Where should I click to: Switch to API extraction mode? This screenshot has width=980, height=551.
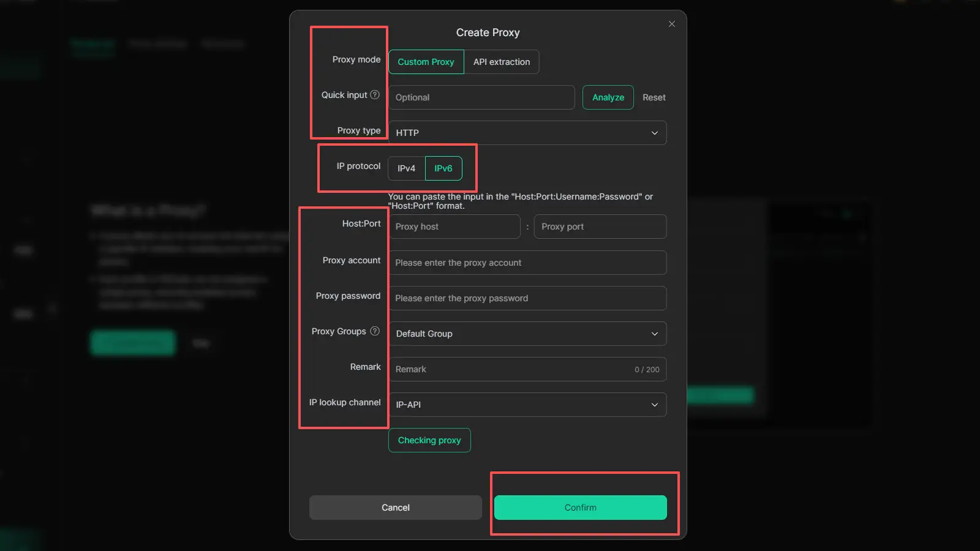[x=502, y=62]
